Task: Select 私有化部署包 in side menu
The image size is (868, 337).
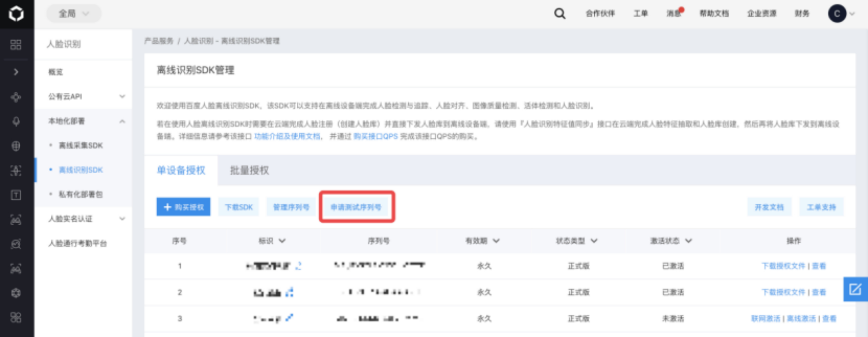Action: click(x=81, y=194)
